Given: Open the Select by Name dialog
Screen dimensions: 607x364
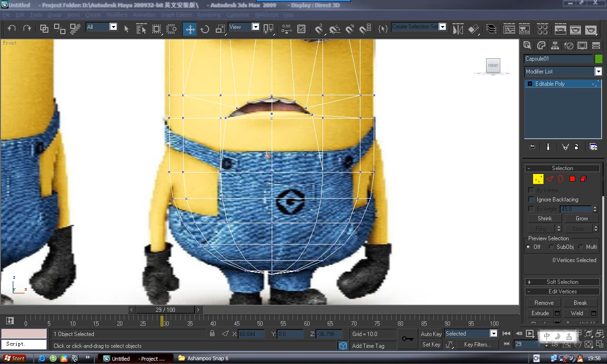Looking at the screenshot, I should (x=141, y=29).
